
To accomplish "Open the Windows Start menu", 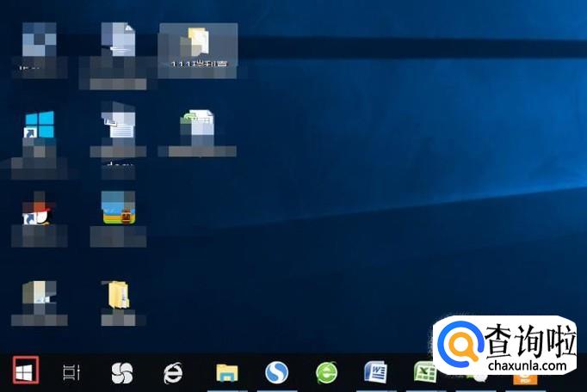I will (26, 372).
